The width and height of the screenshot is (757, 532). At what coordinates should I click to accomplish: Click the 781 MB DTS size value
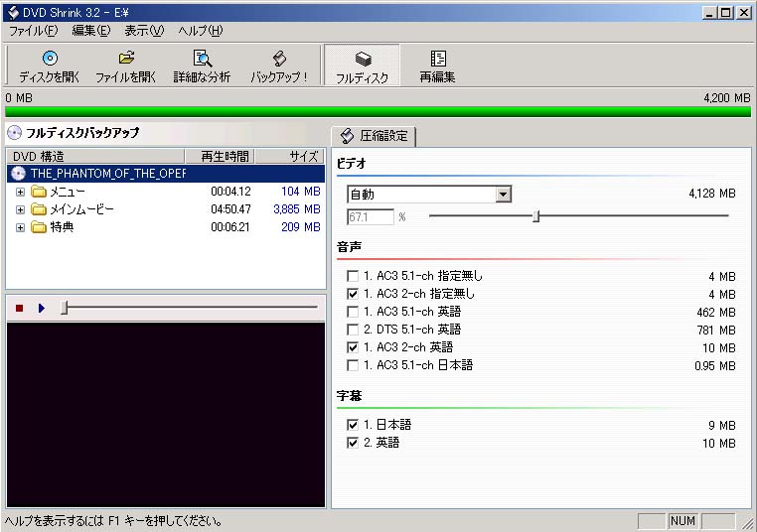pos(716,330)
